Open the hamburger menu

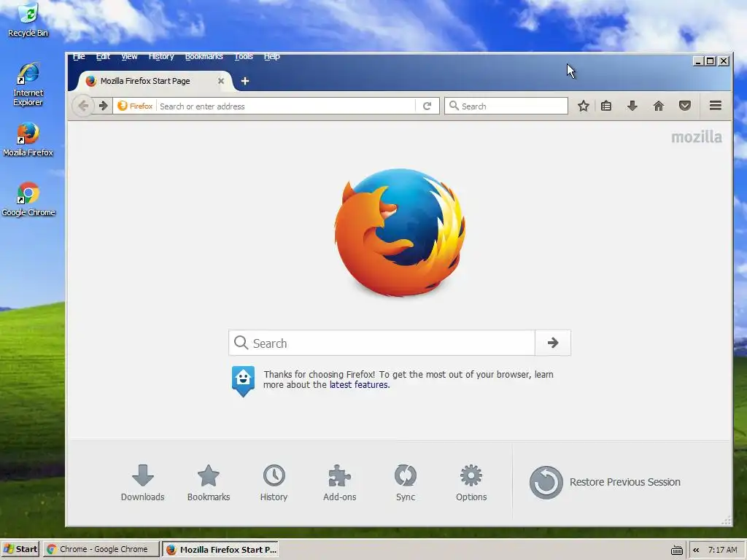pos(715,106)
